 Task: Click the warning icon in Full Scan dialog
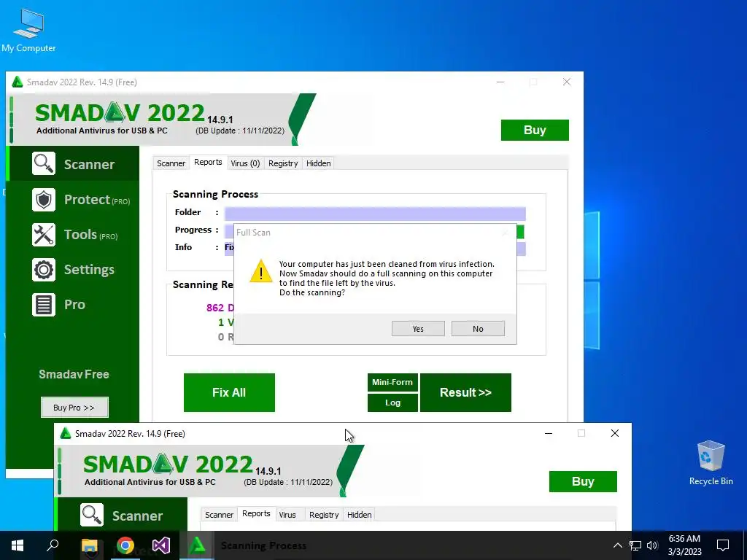coord(261,271)
